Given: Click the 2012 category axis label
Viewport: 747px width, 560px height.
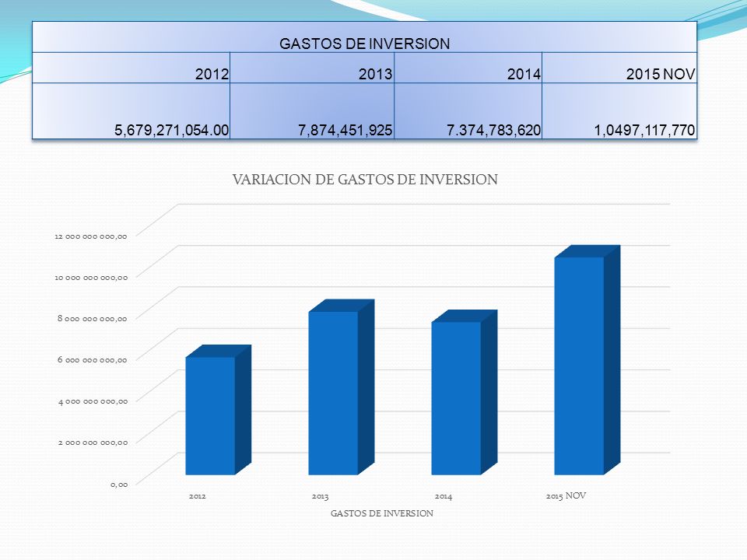Looking at the screenshot, I should (197, 496).
